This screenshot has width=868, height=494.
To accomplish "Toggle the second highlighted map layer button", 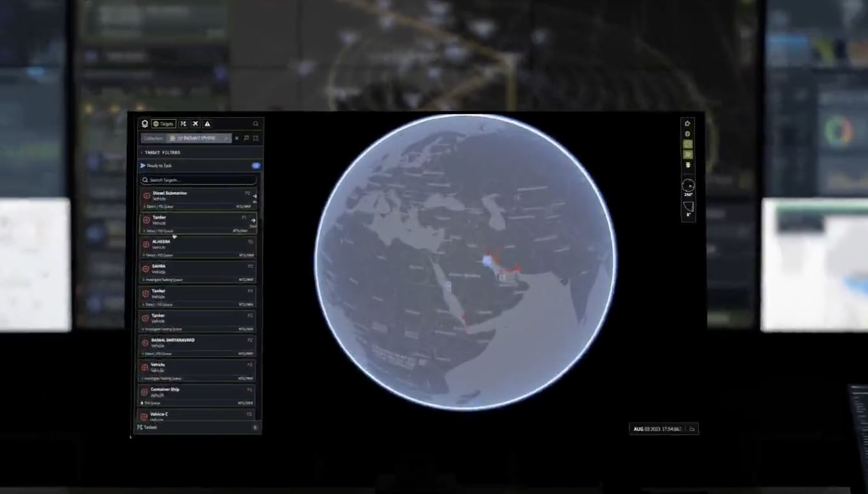I will (688, 154).
